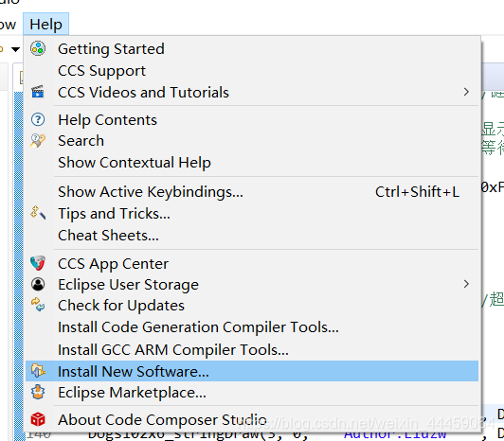Click the Check for Updates arrows icon
The image size is (504, 441).
tap(38, 305)
